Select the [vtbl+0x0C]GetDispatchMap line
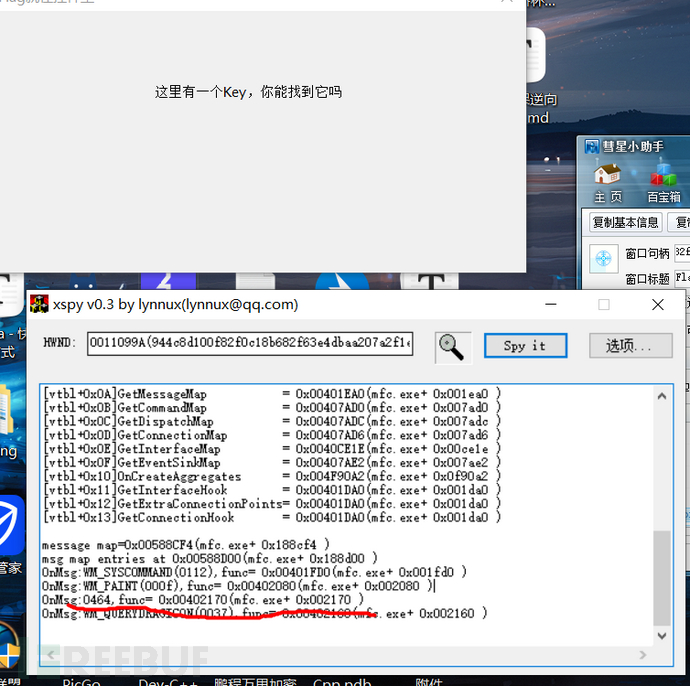The height and width of the screenshot is (686, 690). (x=272, y=422)
